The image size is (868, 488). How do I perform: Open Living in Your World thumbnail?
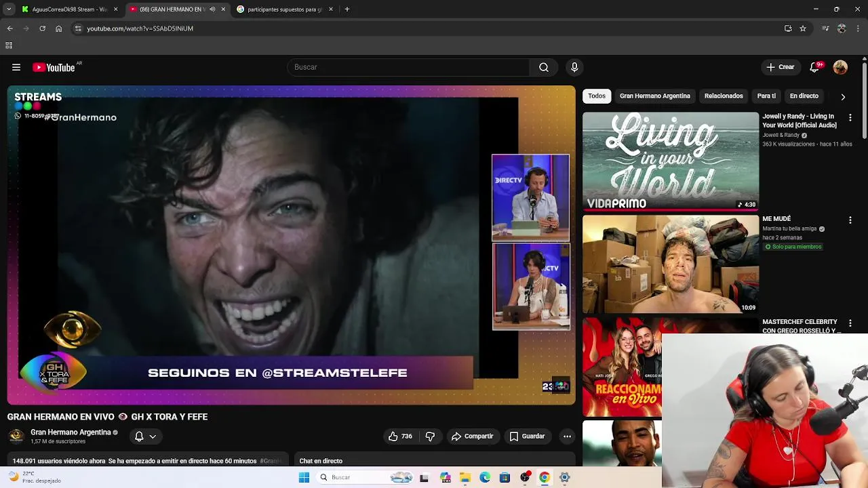(x=671, y=161)
